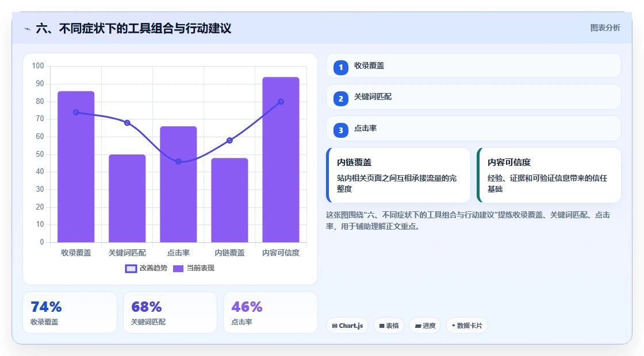Click the 内链覆盖 bar in chart
The width and height of the screenshot is (644, 356).
tap(229, 200)
